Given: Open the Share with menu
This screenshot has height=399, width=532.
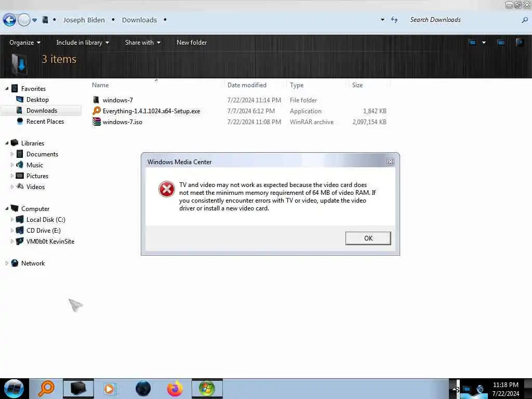Looking at the screenshot, I should [142, 43].
